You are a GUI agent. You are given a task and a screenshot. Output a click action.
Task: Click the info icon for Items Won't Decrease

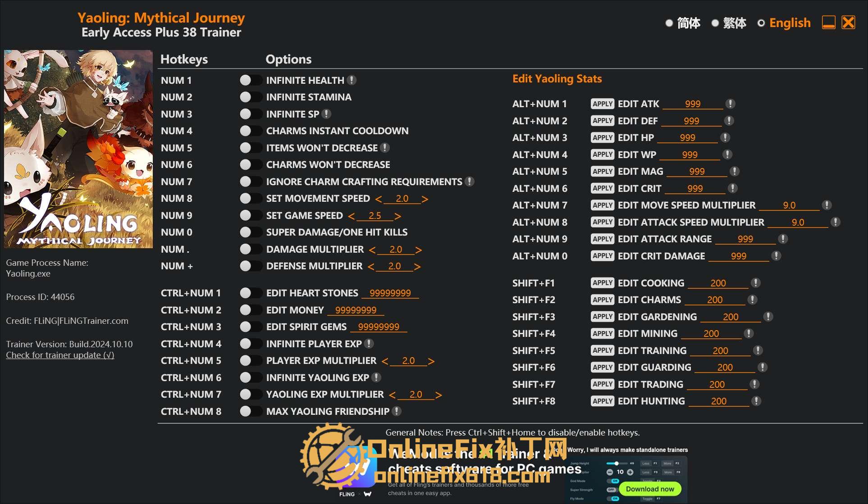click(x=385, y=148)
